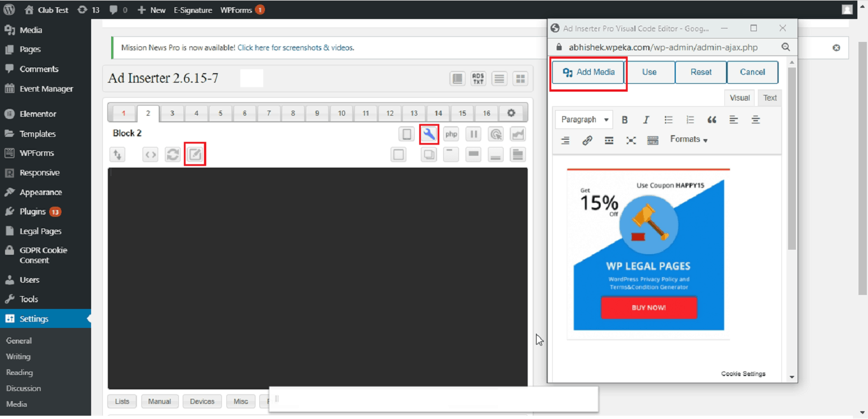Open the Paragraph format dropdown
This screenshot has height=419, width=868.
(584, 120)
